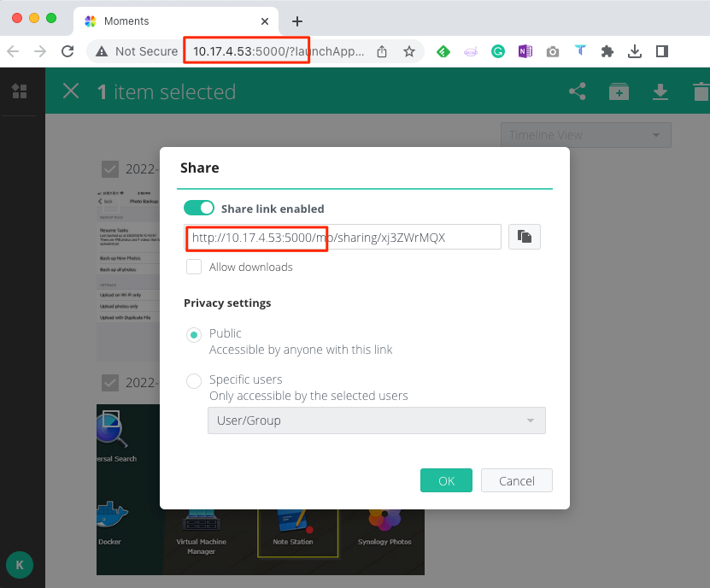The height and width of the screenshot is (588, 710).
Task: Open the browser page share menu icon
Action: point(382,51)
